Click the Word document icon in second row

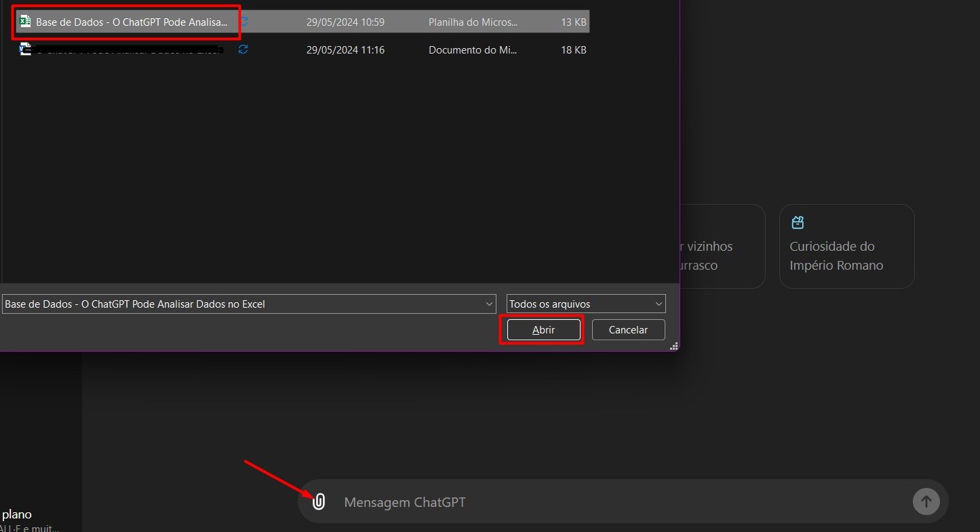26,49
